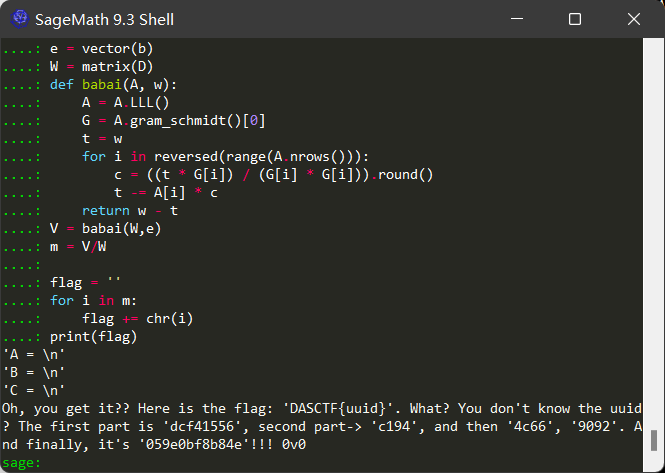Click the final part '059e0bf8b84e' in output
The width and height of the screenshot is (665, 473).
[x=194, y=445]
